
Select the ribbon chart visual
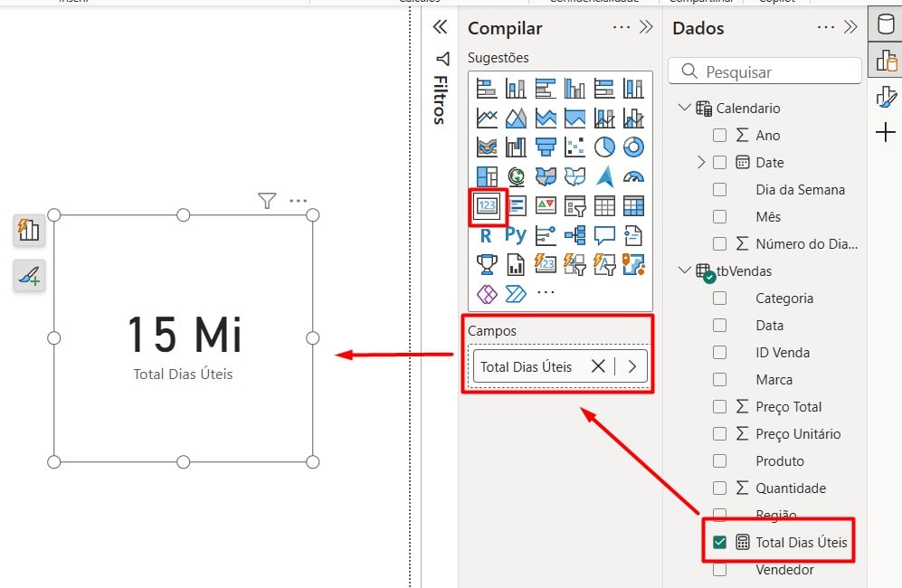(487, 147)
